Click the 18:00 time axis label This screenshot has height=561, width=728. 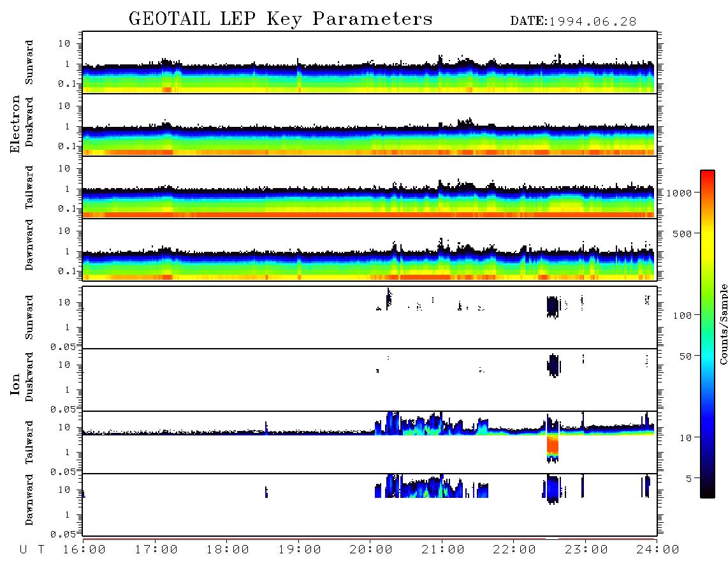click(228, 550)
